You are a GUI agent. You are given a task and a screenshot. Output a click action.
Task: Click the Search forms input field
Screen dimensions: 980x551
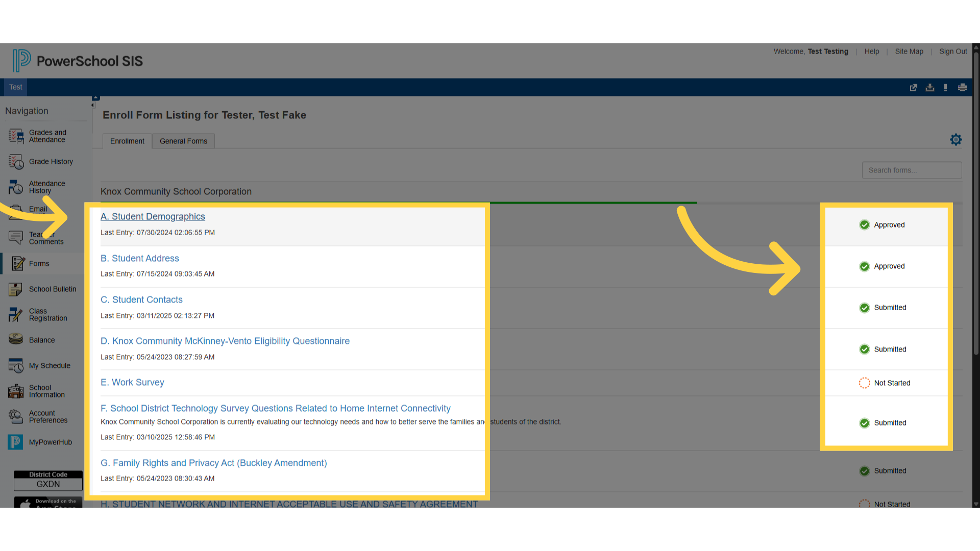912,170
